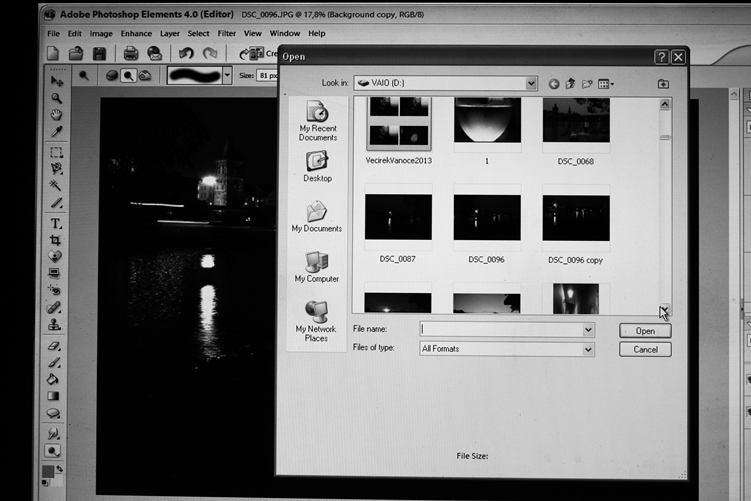Click the New document toolbar icon
Image resolution: width=751 pixels, height=501 pixels.
(x=53, y=53)
